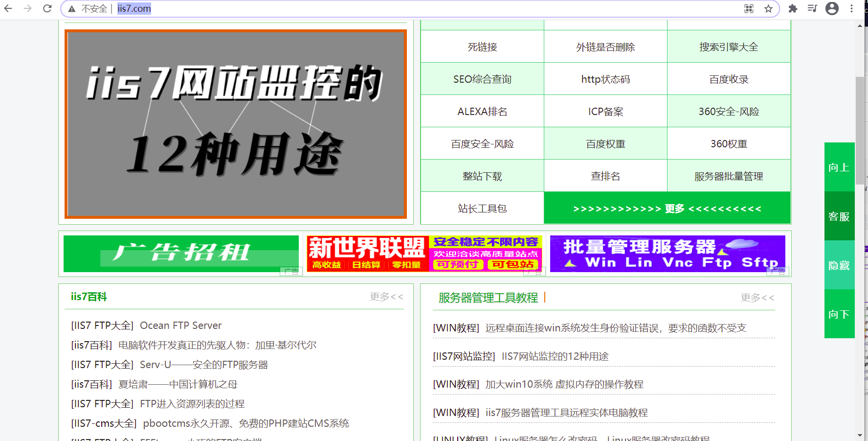
Task: Open the iis7服务器管理工具远程实体电脑教程 link
Action: [566, 413]
